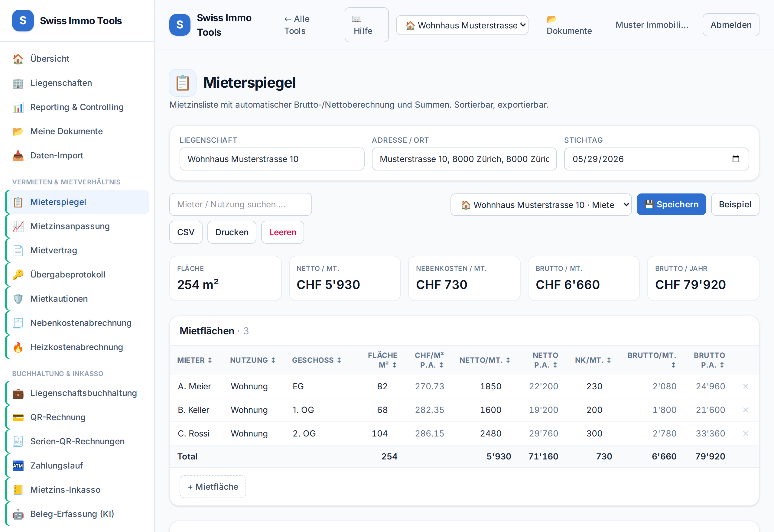Open the Stichtag calendar picker icon
Viewport: 774px width, 532px height.
click(x=736, y=159)
